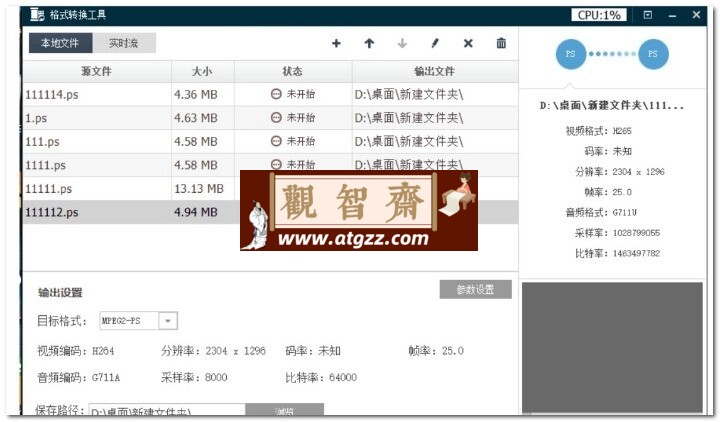Click status icon for 1.ps row
This screenshot has height=422, width=720.
[x=276, y=118]
